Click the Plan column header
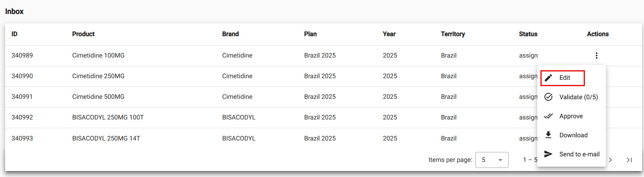Image resolution: width=644 pixels, height=177 pixels. tap(310, 34)
